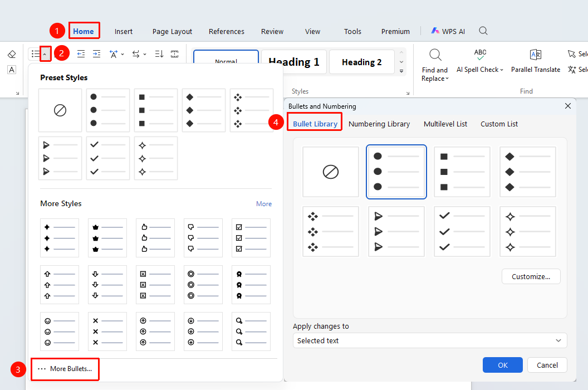Expand the Styles gallery more arrow
This screenshot has height=390, width=588.
point(401,71)
